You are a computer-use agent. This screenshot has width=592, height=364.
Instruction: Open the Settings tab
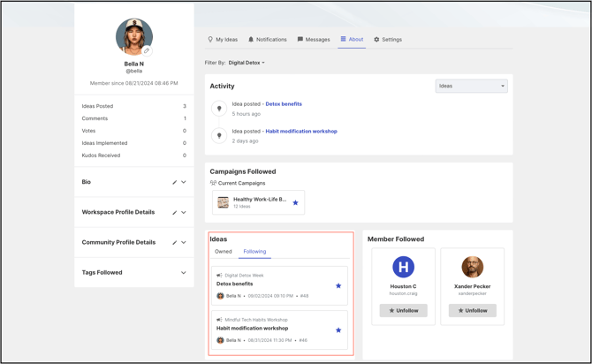[x=388, y=39]
